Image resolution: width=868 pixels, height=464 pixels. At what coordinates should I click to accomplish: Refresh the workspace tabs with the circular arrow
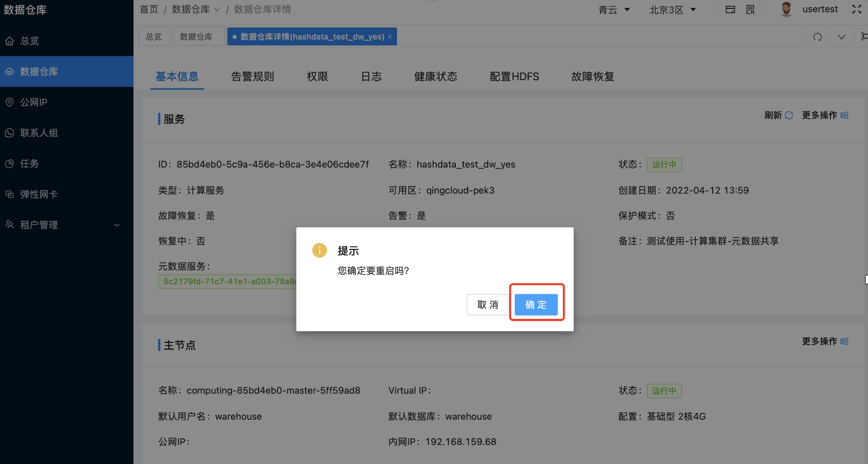click(x=818, y=36)
